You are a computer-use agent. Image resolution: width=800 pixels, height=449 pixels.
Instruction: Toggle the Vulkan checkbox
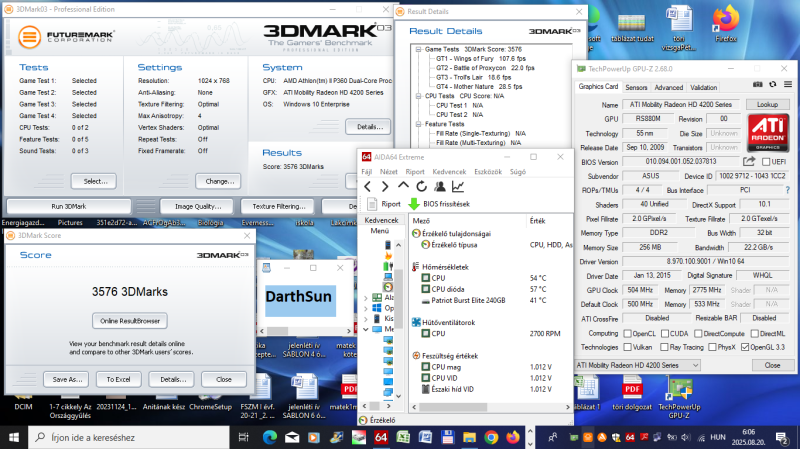(628, 347)
